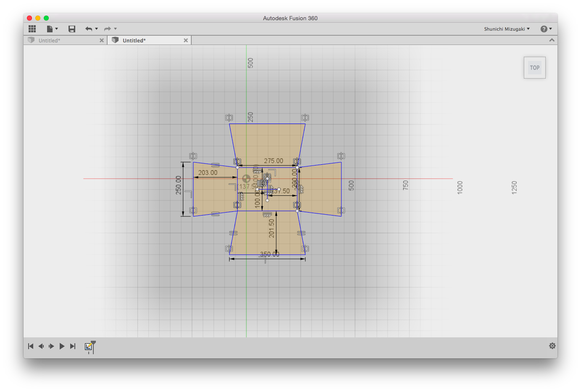Image resolution: width=581 pixels, height=392 pixels.
Task: Close the active Untitled* tab
Action: point(186,40)
